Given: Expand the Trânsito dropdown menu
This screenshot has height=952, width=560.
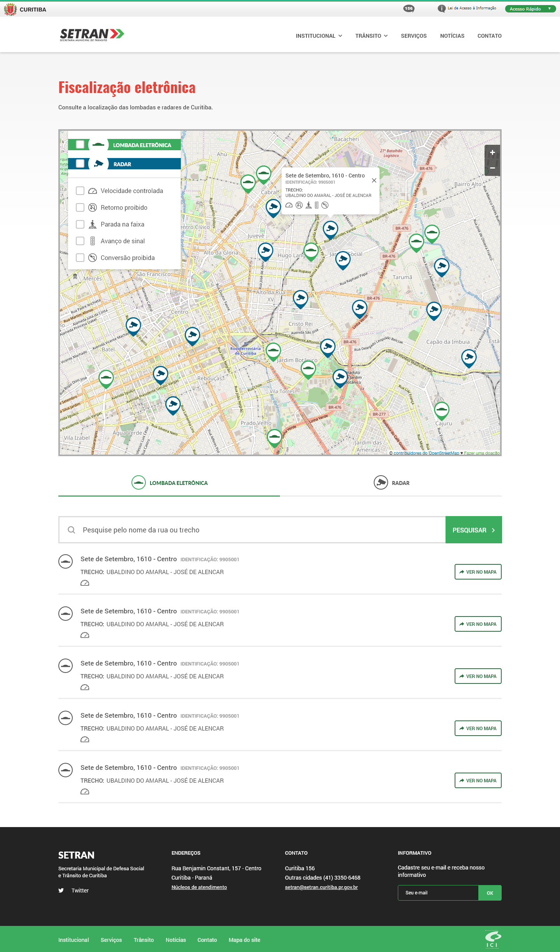Looking at the screenshot, I should point(371,36).
